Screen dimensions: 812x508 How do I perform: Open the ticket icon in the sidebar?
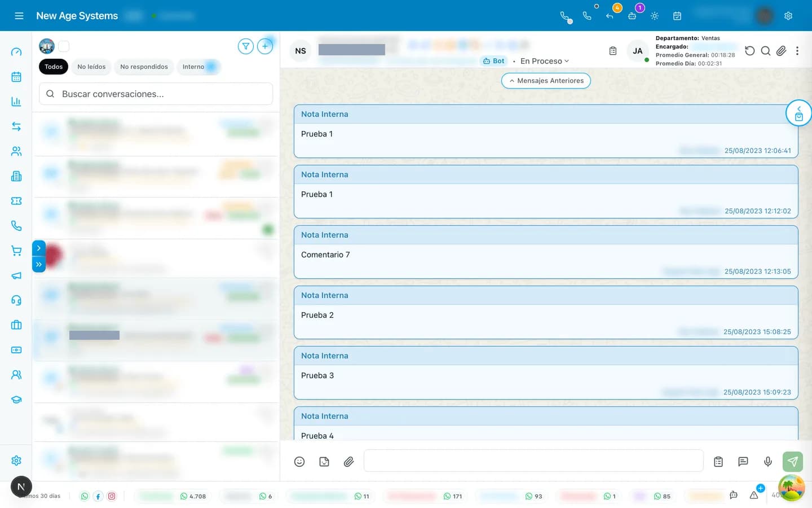[16, 201]
